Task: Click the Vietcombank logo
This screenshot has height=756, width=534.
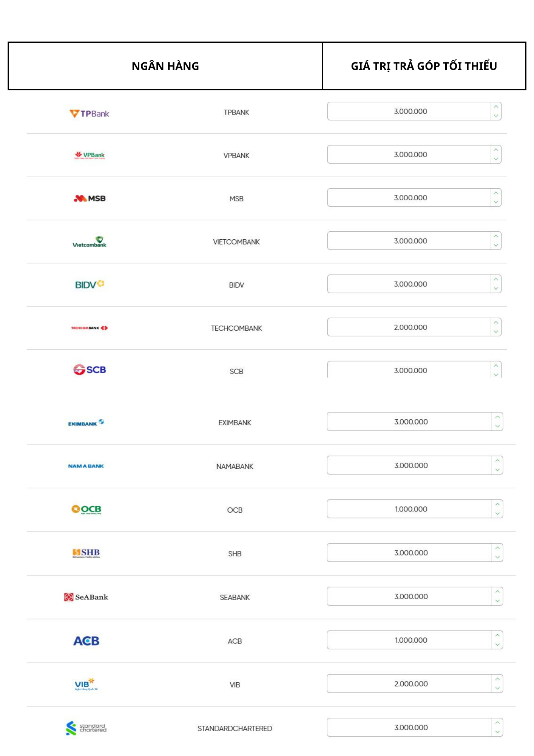Action: [90, 242]
